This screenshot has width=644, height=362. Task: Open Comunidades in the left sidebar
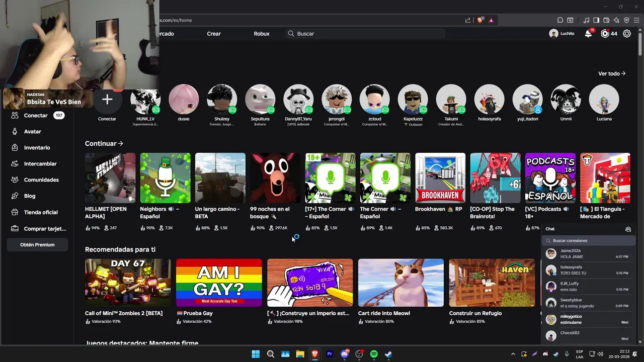point(41,179)
